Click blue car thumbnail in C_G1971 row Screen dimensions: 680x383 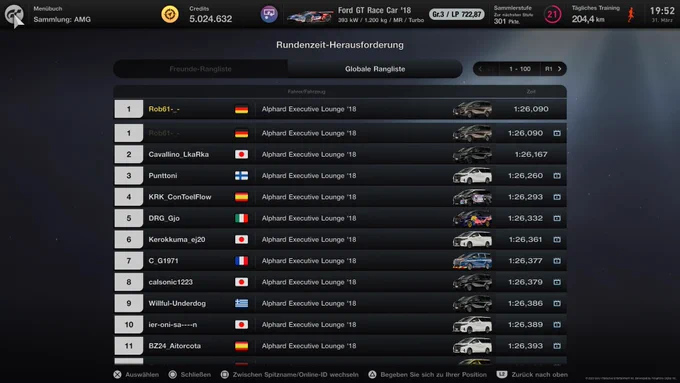coord(472,261)
